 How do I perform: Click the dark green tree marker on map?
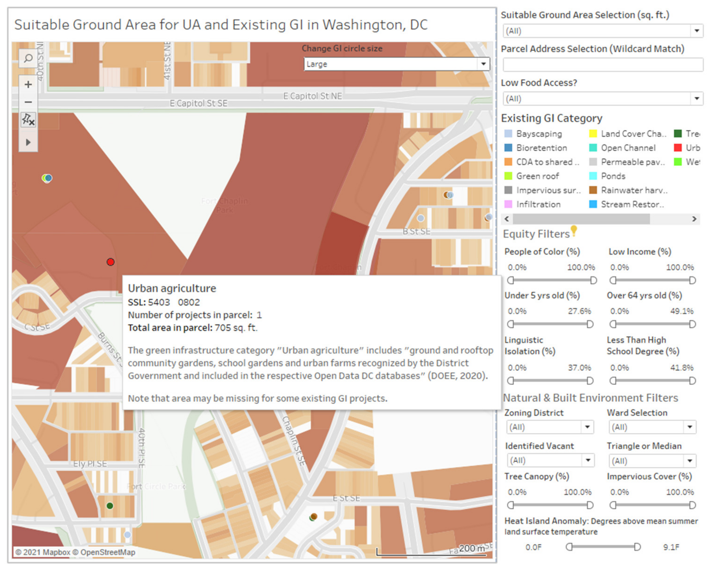click(x=110, y=506)
